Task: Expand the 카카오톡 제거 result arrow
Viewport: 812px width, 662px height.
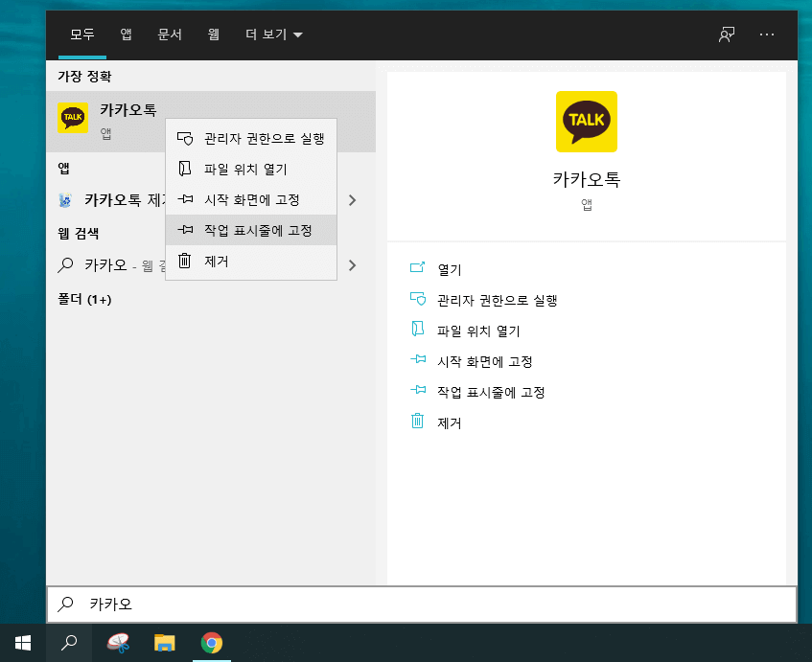Action: point(353,200)
